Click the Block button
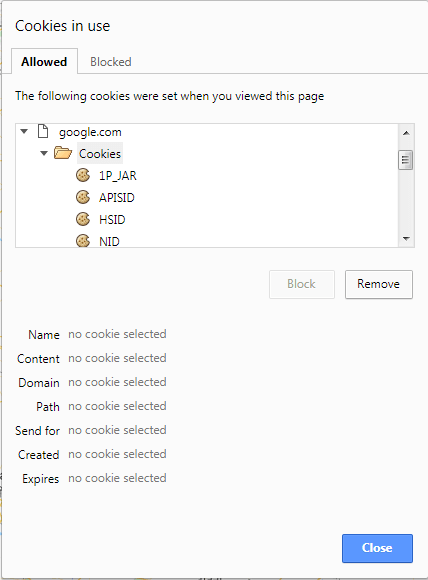The width and height of the screenshot is (428, 580). tap(302, 284)
